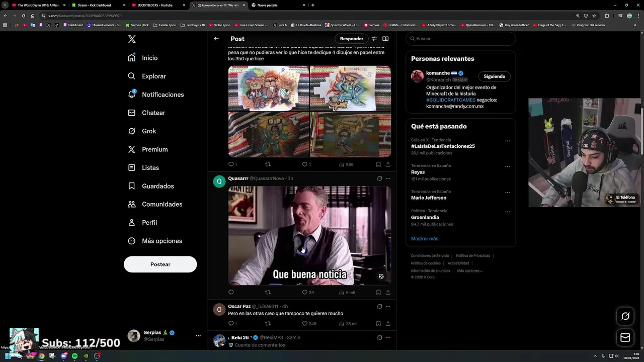This screenshot has width=644, height=362.
Task: Click the Listas icon in sidebar
Action: pyautogui.click(x=132, y=167)
